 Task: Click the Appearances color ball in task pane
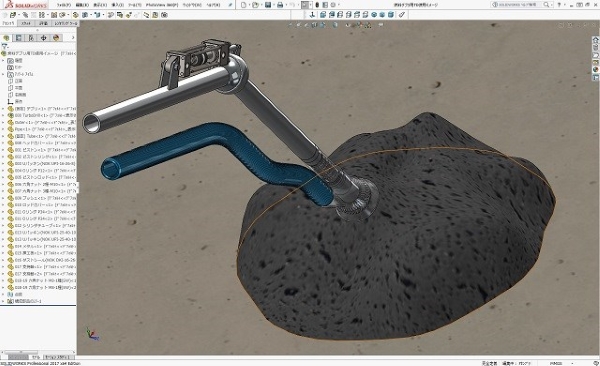(595, 70)
